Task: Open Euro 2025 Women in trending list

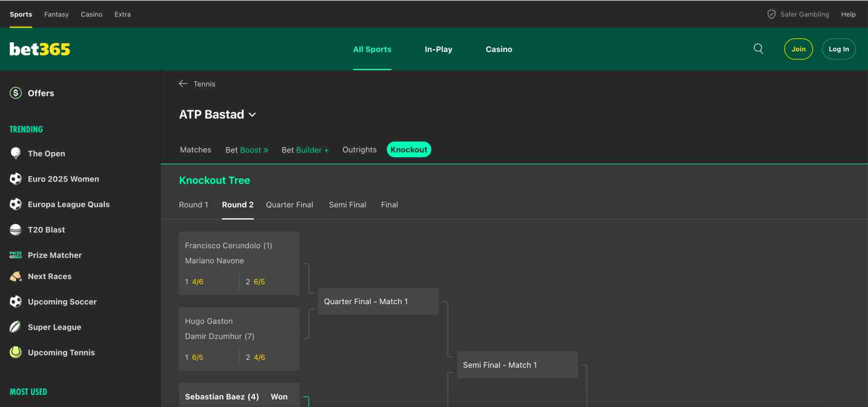Action: [x=63, y=179]
